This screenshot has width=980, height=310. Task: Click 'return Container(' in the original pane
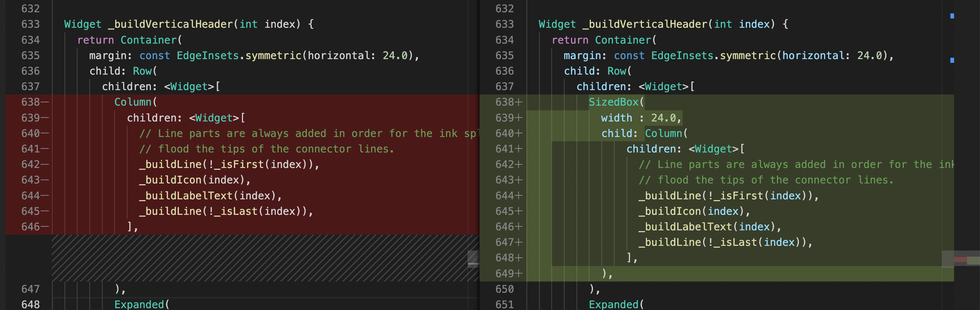pos(129,40)
